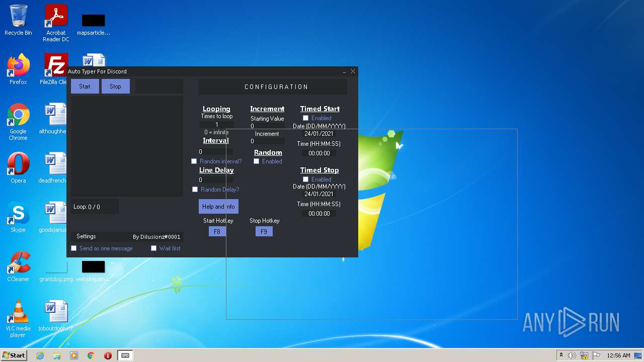Open the joboutdoor.rtf document icon
The image size is (644, 362).
(x=56, y=315)
